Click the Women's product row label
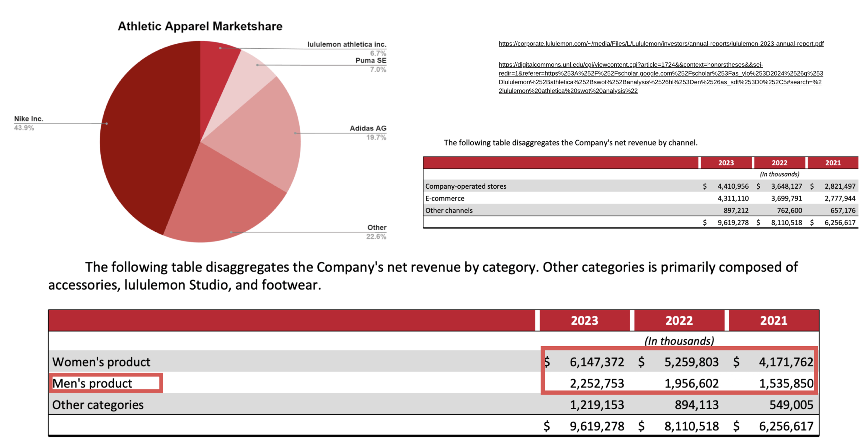This screenshot has width=868, height=439. pos(101,362)
